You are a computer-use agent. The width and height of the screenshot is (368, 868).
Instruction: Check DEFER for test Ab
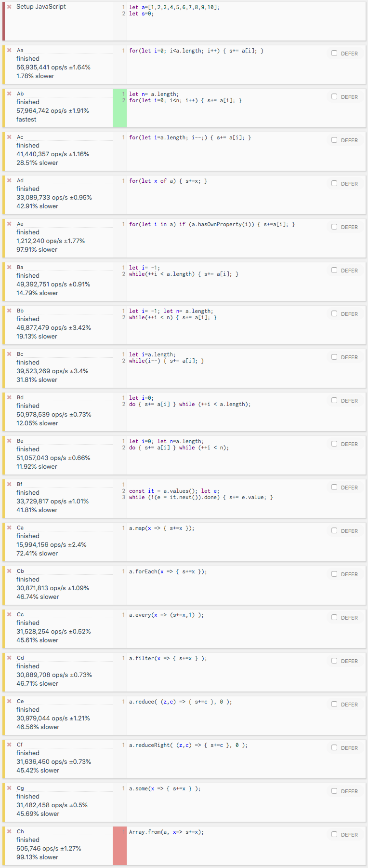[334, 96]
